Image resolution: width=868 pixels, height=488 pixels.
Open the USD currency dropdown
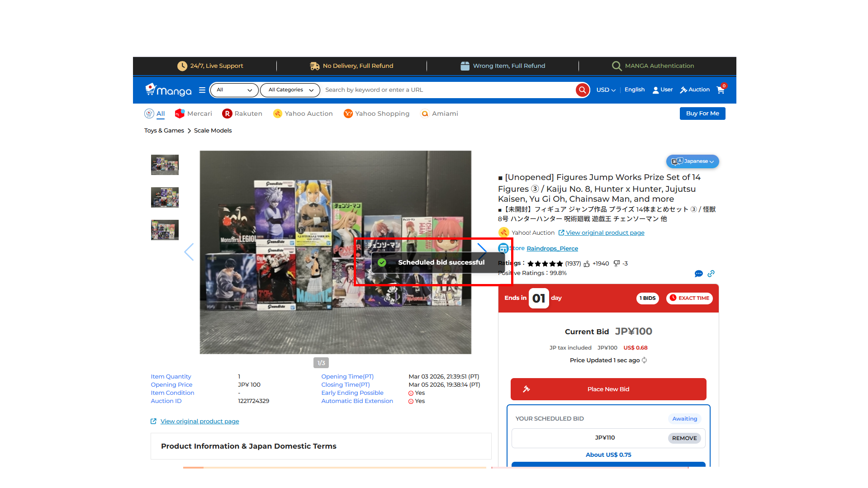point(606,90)
